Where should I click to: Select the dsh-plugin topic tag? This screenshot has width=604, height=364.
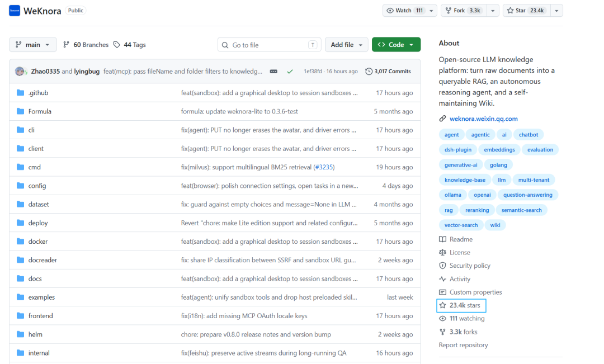pyautogui.click(x=457, y=150)
